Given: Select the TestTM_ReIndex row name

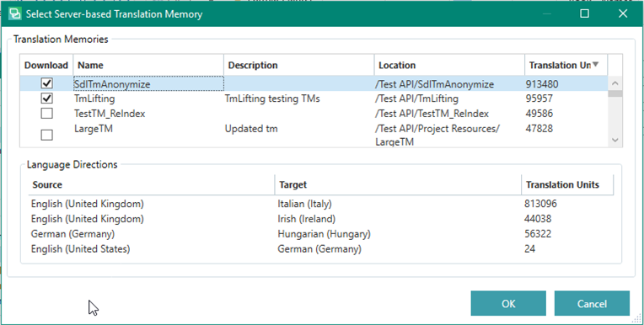Looking at the screenshot, I should pyautogui.click(x=110, y=114).
